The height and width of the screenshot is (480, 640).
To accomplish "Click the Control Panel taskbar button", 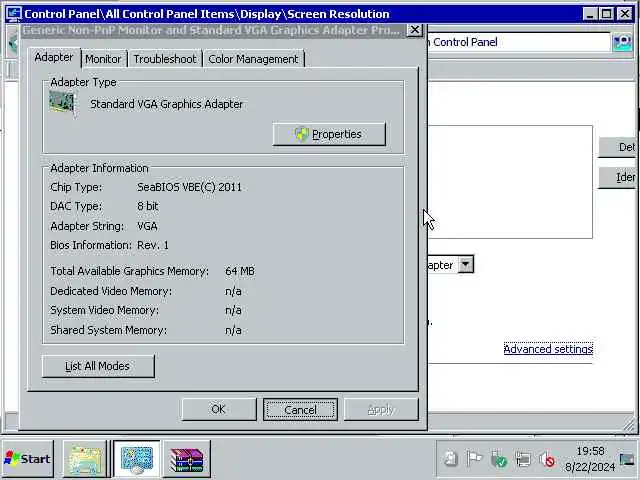I will point(137,459).
